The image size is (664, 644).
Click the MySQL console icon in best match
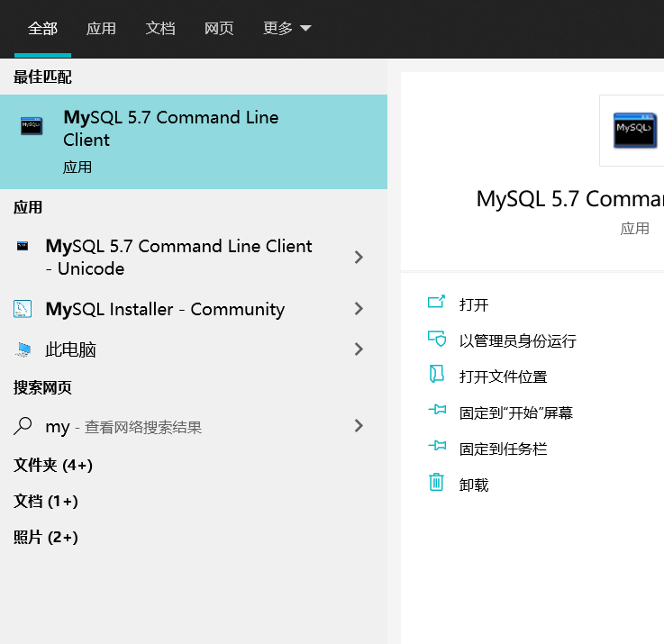(32, 126)
